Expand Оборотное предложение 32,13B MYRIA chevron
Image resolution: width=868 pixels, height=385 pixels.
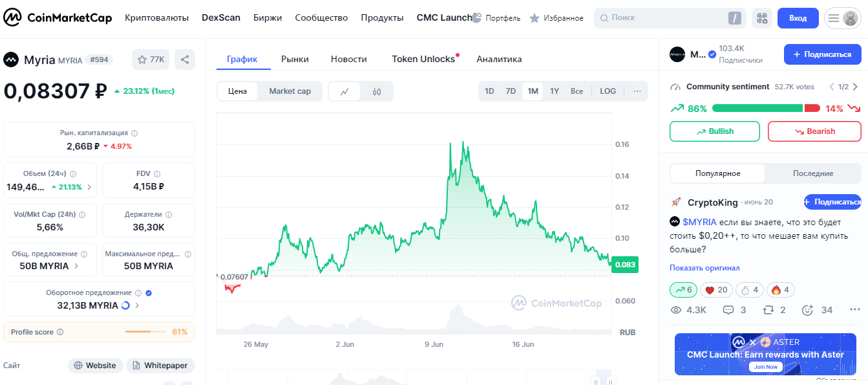(137, 305)
